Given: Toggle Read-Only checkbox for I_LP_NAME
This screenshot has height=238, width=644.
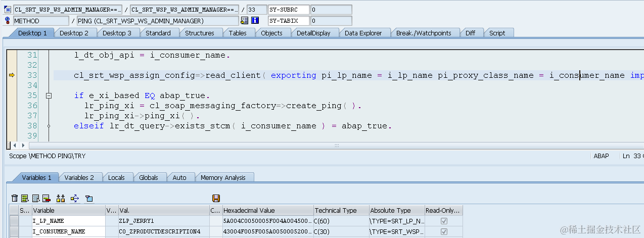Looking at the screenshot, I should (444, 221).
